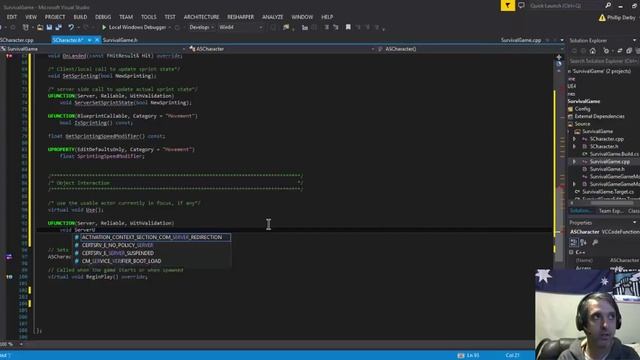Click the account warning triangle icon

(602, 18)
